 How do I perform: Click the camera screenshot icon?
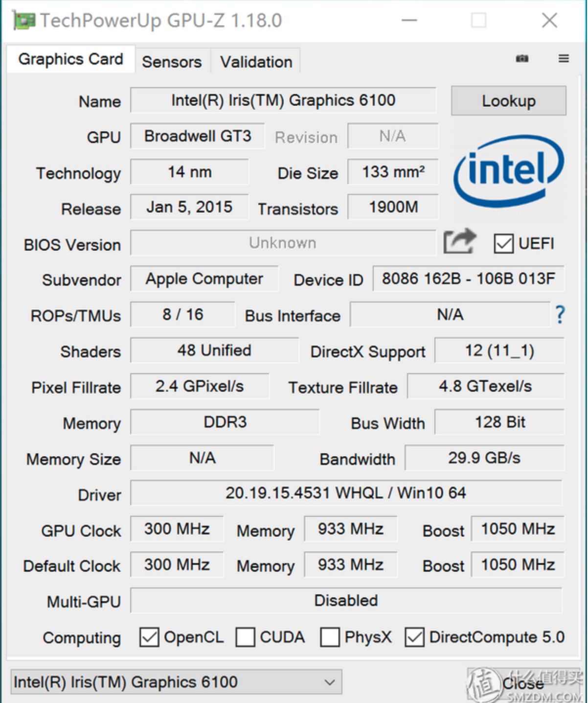pyautogui.click(x=522, y=58)
